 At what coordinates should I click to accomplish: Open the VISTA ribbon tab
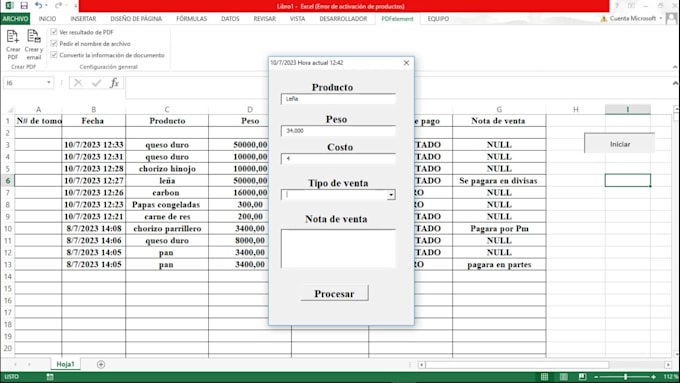coord(298,19)
